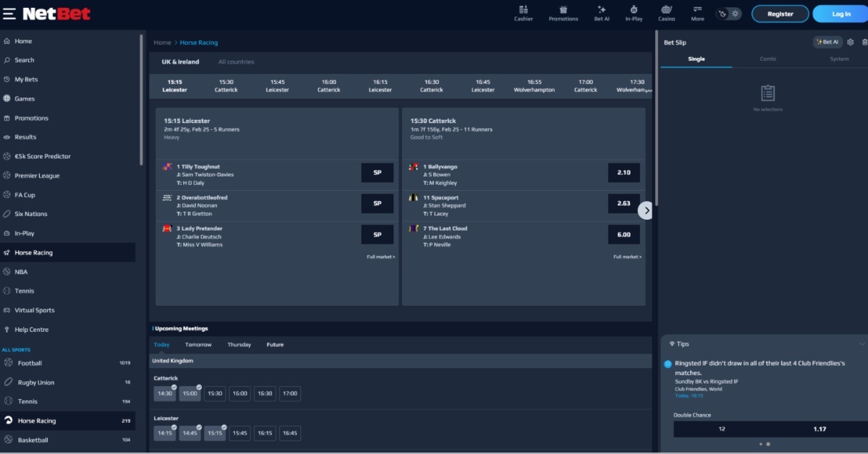
Task: Select the 14:30 Catterick race time
Action: click(x=165, y=394)
